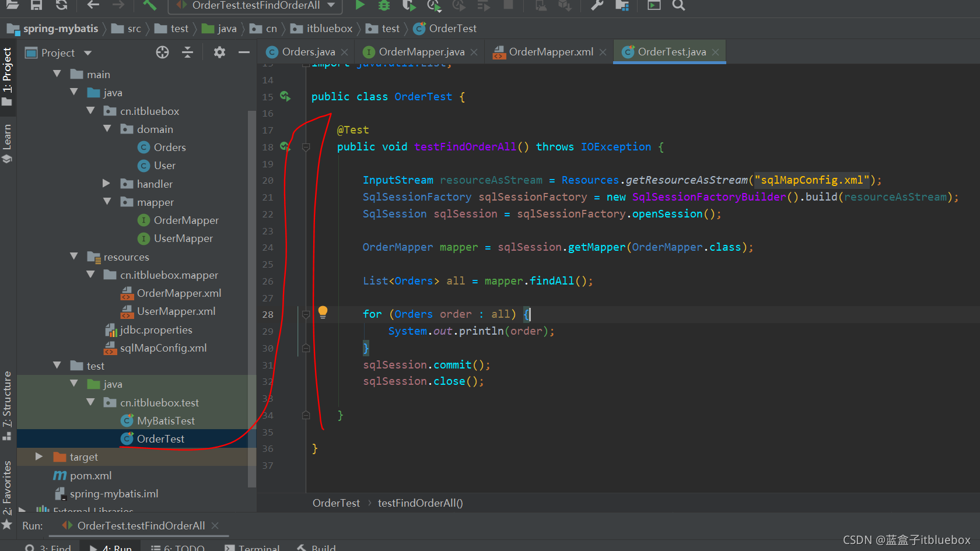This screenshot has width=980, height=551.
Task: Click the Save All toolbar icon
Action: [36, 5]
